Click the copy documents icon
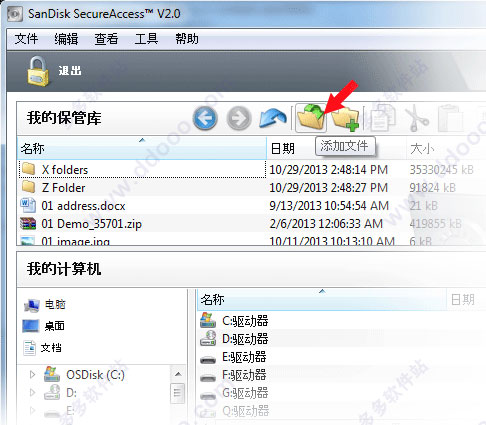The width and height of the screenshot is (486, 425). click(x=382, y=118)
